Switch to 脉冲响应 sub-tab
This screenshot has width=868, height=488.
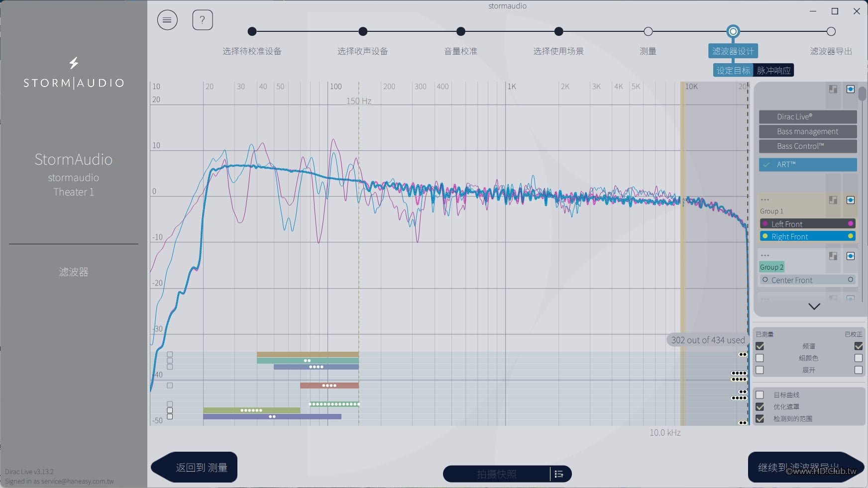click(774, 71)
